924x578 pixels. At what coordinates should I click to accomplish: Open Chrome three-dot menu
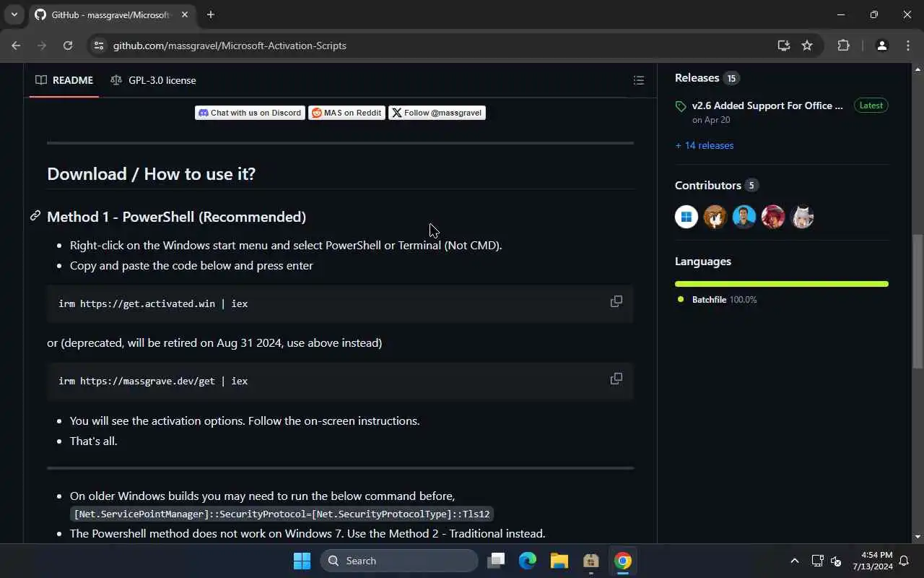coord(908,46)
